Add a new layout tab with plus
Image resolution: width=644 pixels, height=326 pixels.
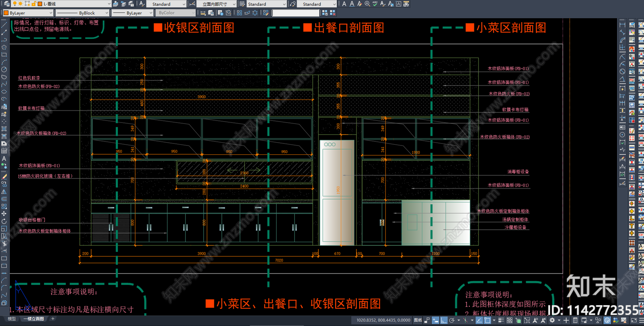[x=53, y=319]
